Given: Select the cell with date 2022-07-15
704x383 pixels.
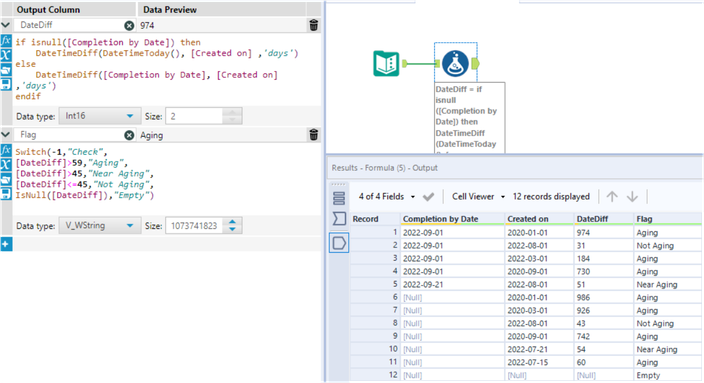Looking at the screenshot, I should [x=539, y=362].
